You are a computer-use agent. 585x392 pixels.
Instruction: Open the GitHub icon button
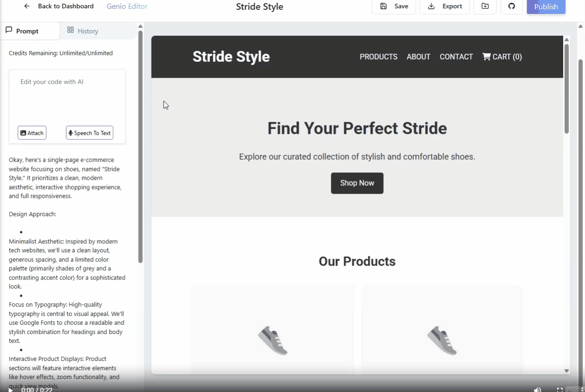(512, 7)
